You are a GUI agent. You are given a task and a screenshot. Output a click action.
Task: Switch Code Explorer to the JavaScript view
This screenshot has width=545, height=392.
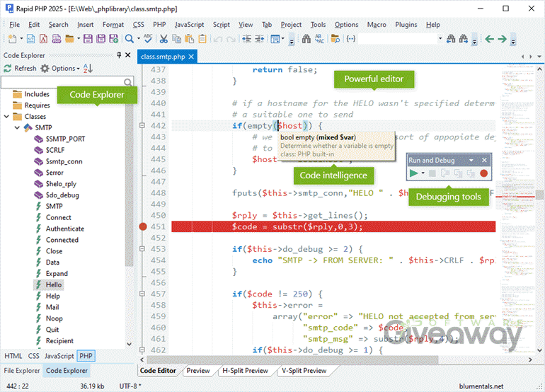[59, 356]
